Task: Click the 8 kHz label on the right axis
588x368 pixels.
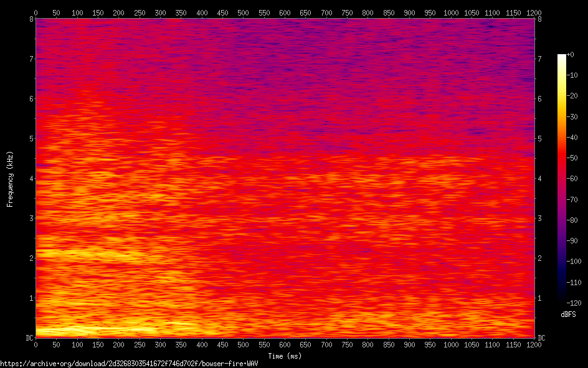Action: pyautogui.click(x=539, y=19)
